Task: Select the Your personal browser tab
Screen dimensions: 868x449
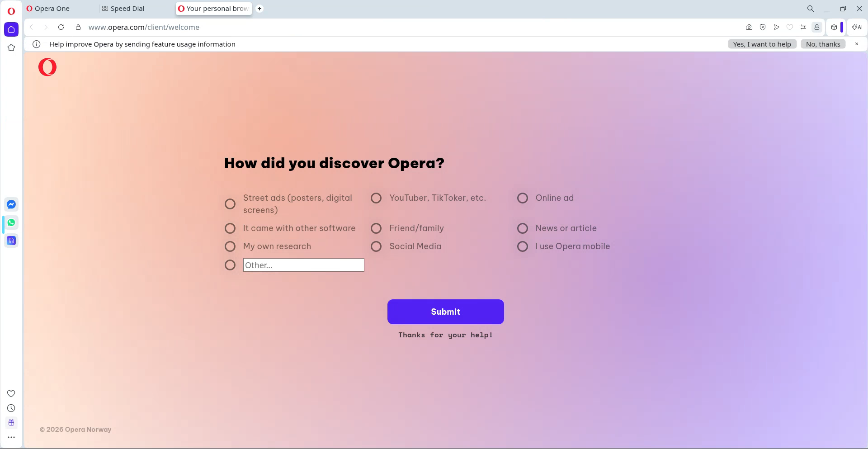Action: click(x=214, y=9)
